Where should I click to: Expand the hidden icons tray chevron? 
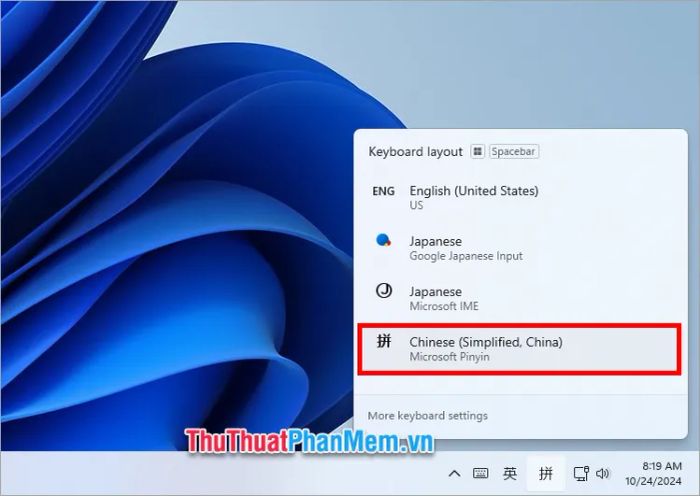(454, 473)
